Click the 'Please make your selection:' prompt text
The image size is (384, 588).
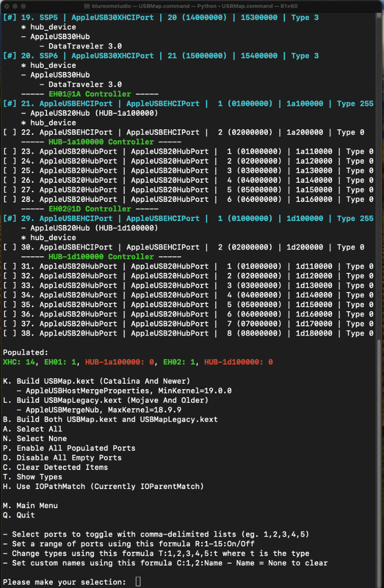[x=65, y=582]
